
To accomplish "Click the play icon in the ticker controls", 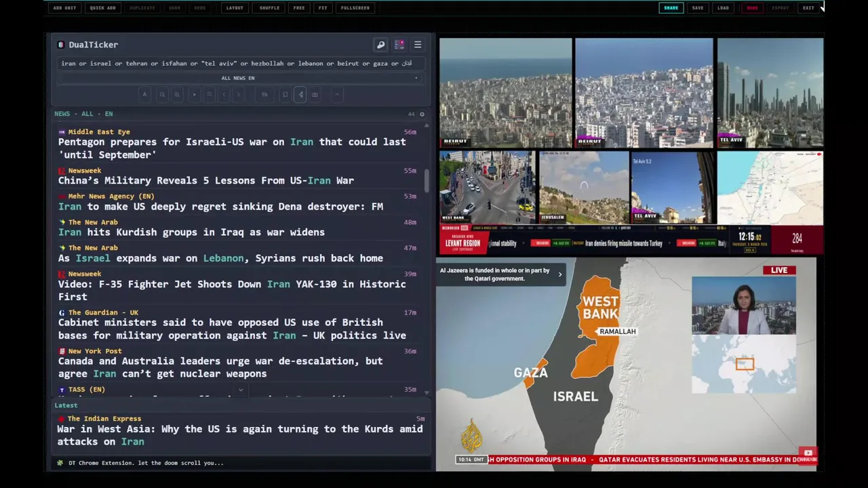I will click(195, 95).
